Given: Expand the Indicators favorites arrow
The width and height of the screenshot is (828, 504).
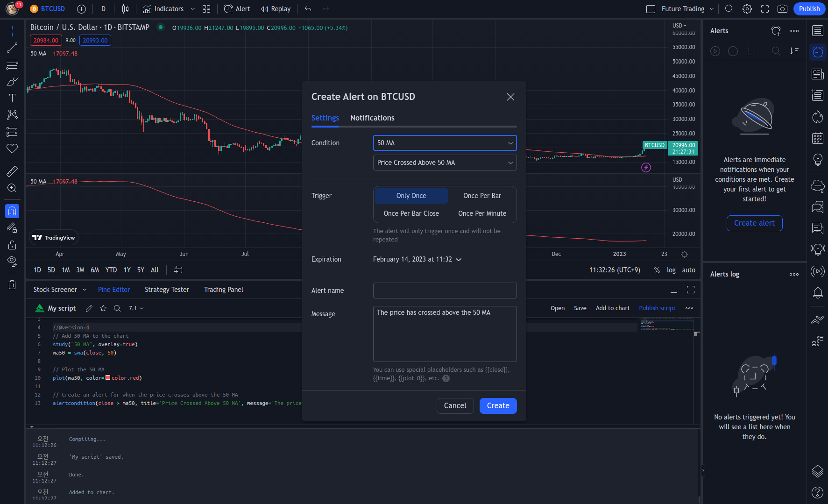Looking at the screenshot, I should click(x=193, y=9).
